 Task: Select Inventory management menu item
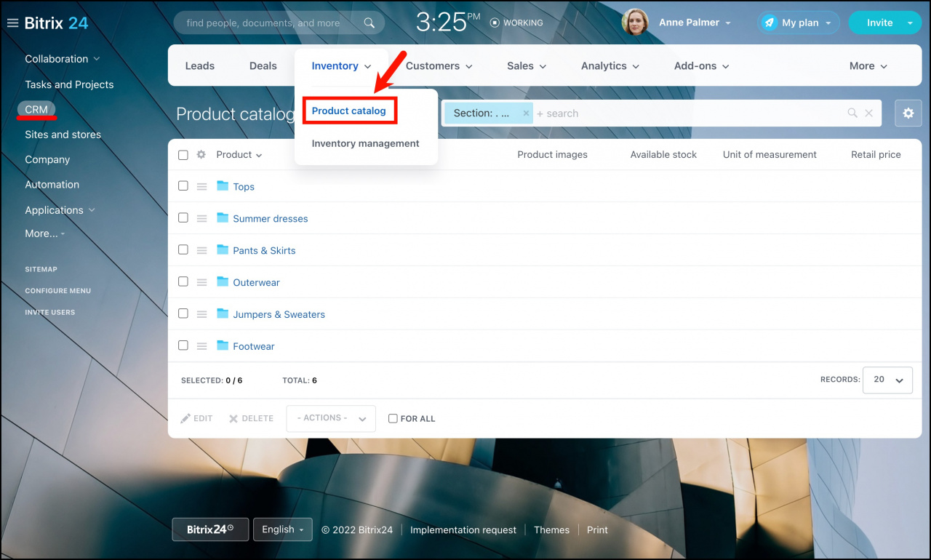366,144
